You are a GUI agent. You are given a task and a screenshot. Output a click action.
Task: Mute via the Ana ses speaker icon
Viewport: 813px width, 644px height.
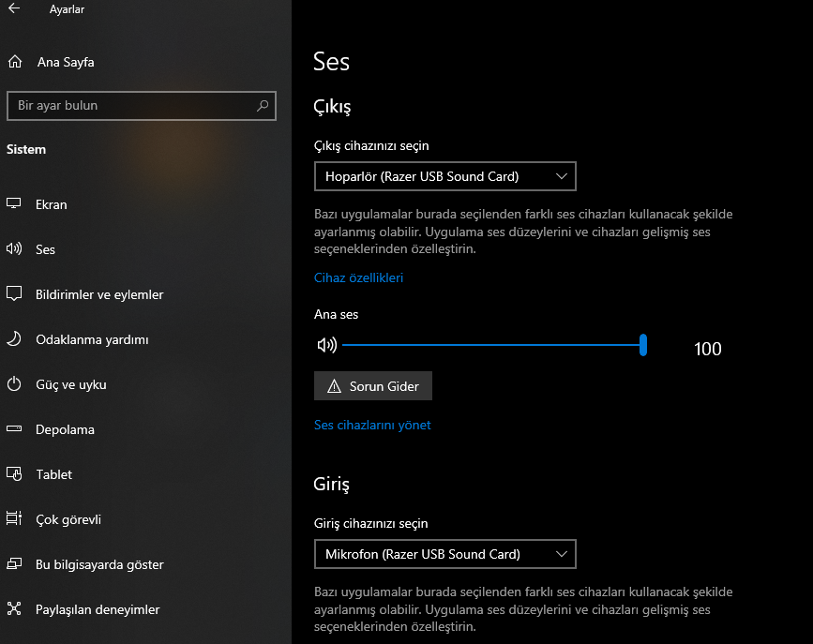click(x=326, y=345)
